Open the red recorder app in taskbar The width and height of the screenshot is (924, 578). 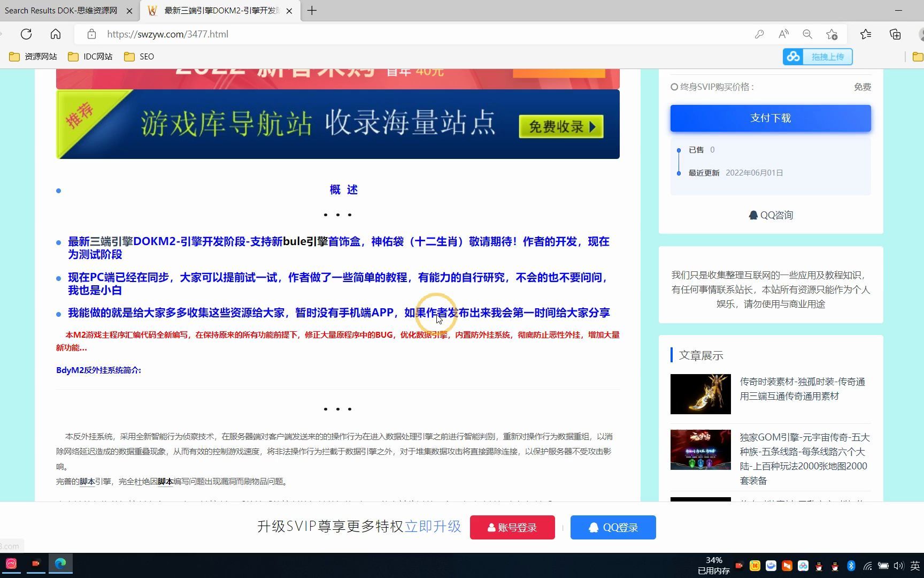point(36,564)
